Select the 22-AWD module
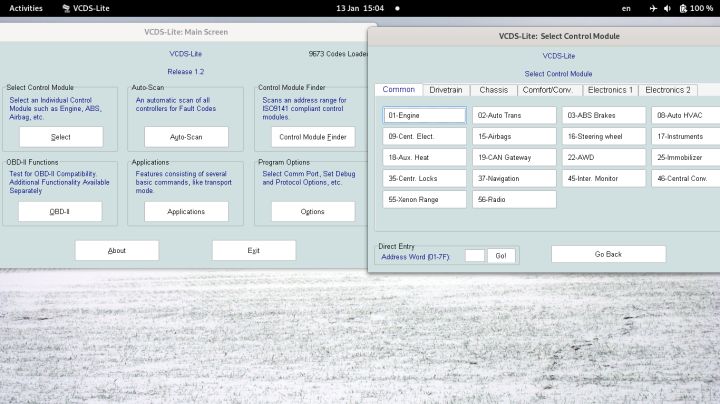This screenshot has width=720, height=404. point(604,157)
